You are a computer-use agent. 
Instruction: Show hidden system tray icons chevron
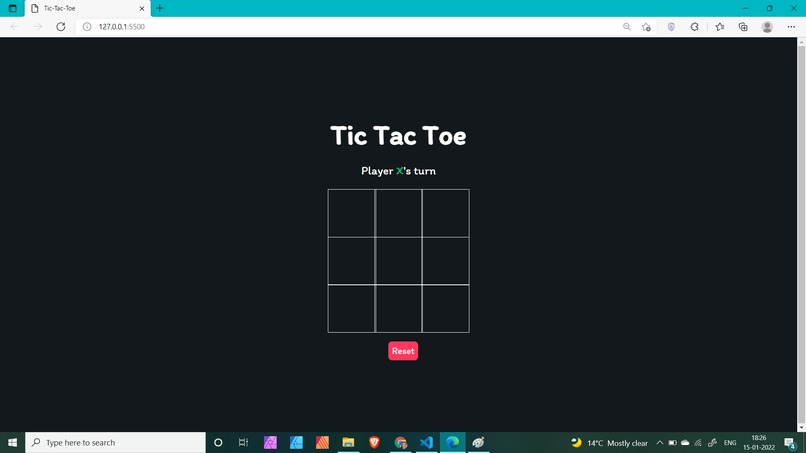[x=660, y=443]
